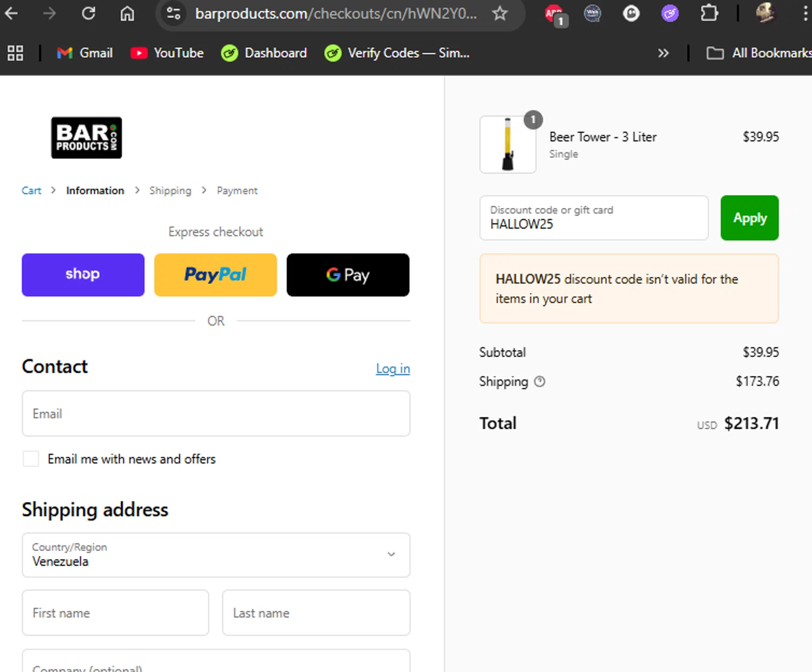Focus the First name field

click(x=115, y=613)
